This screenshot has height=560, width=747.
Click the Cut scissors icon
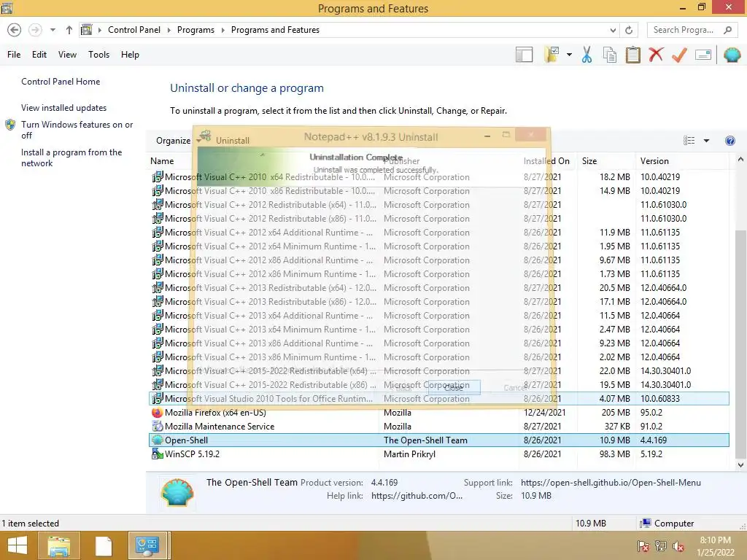(587, 55)
